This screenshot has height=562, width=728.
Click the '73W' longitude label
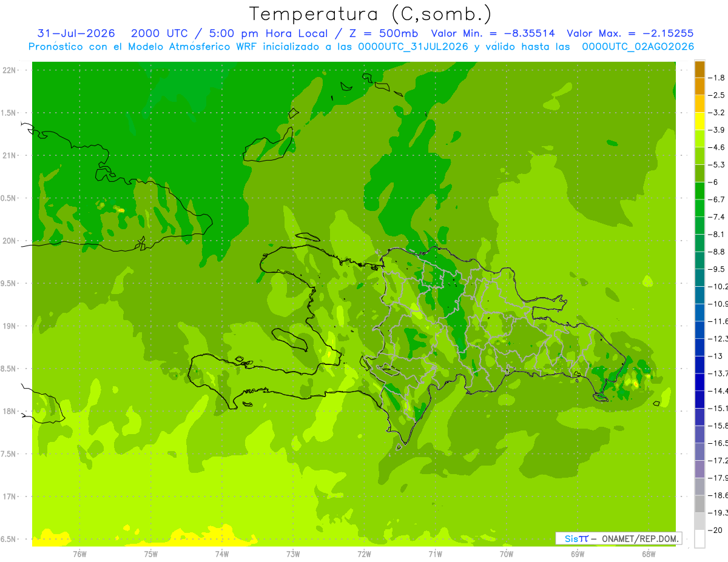pyautogui.click(x=293, y=554)
